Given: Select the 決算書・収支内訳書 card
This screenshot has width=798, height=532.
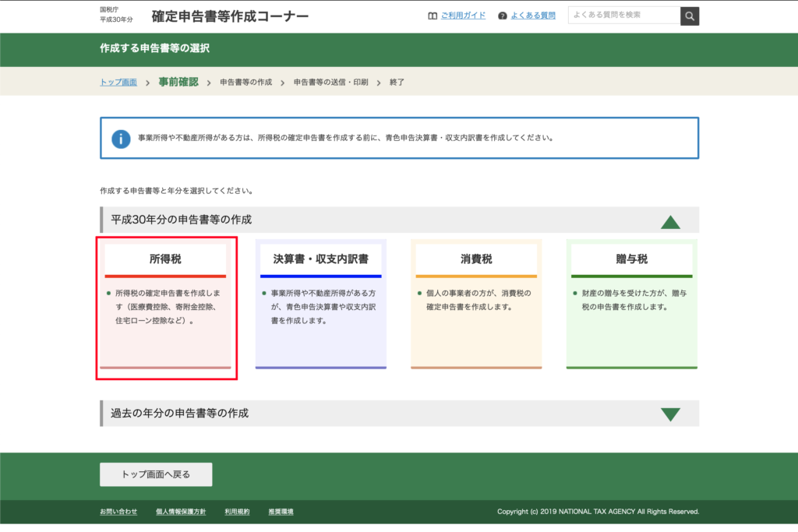Looking at the screenshot, I should pos(320,304).
